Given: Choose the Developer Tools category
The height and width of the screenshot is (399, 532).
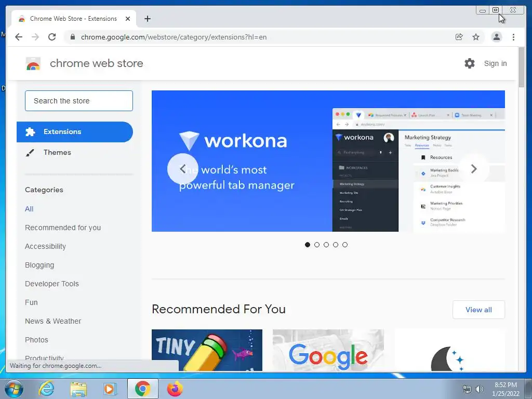Looking at the screenshot, I should (52, 284).
